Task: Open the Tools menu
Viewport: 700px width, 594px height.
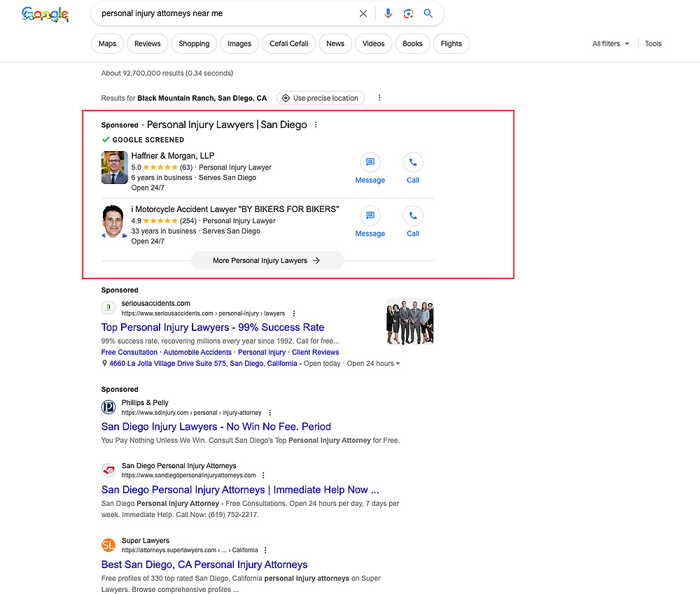Action: pos(653,44)
